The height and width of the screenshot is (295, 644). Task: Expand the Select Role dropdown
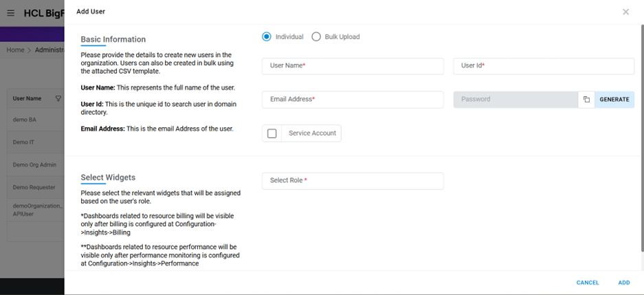(353, 181)
